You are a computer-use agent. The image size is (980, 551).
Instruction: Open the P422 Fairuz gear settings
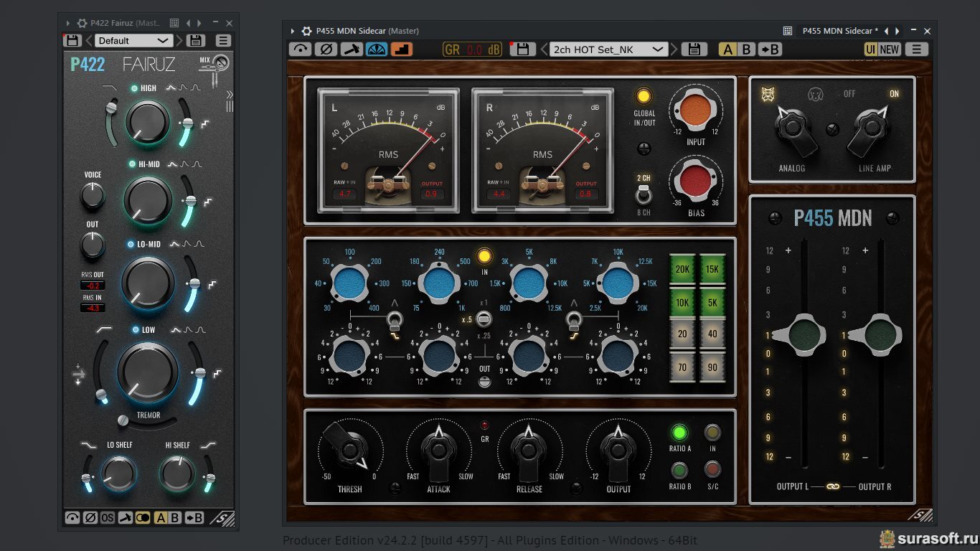point(82,23)
